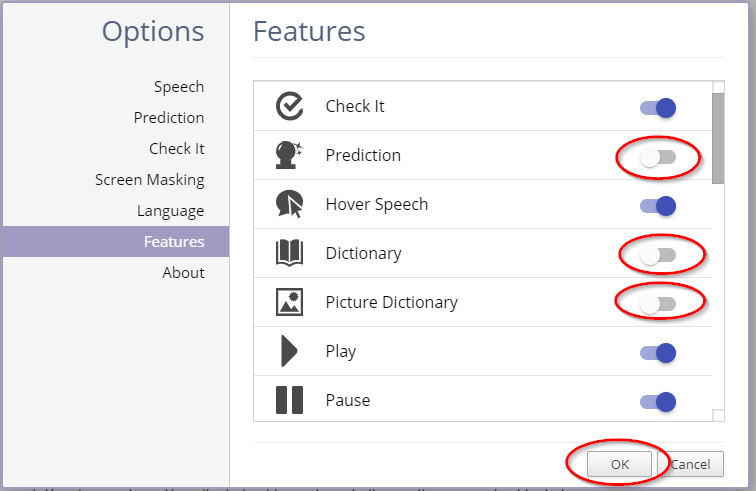Switch off the Pause toggle
The image size is (756, 491).
coord(658,401)
